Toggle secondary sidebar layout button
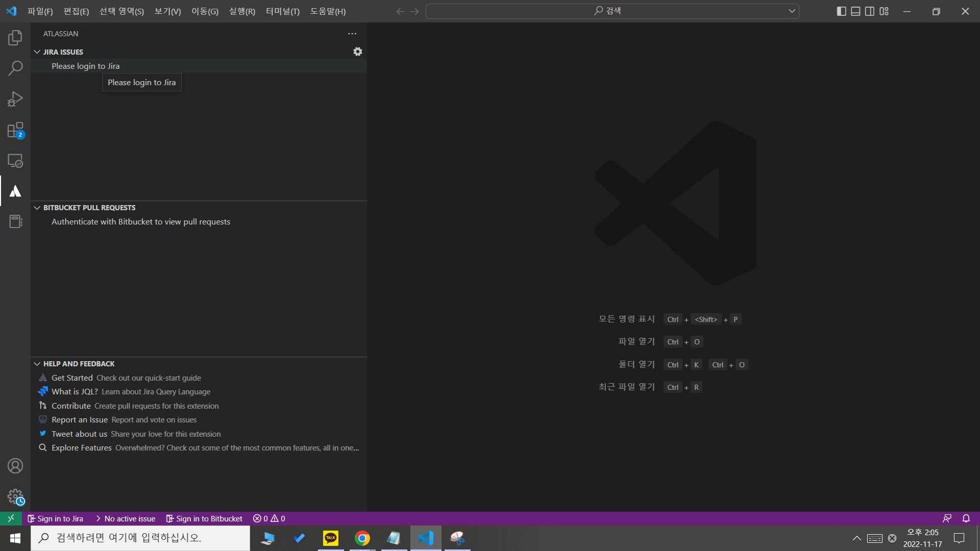The height and width of the screenshot is (551, 980). [x=870, y=11]
